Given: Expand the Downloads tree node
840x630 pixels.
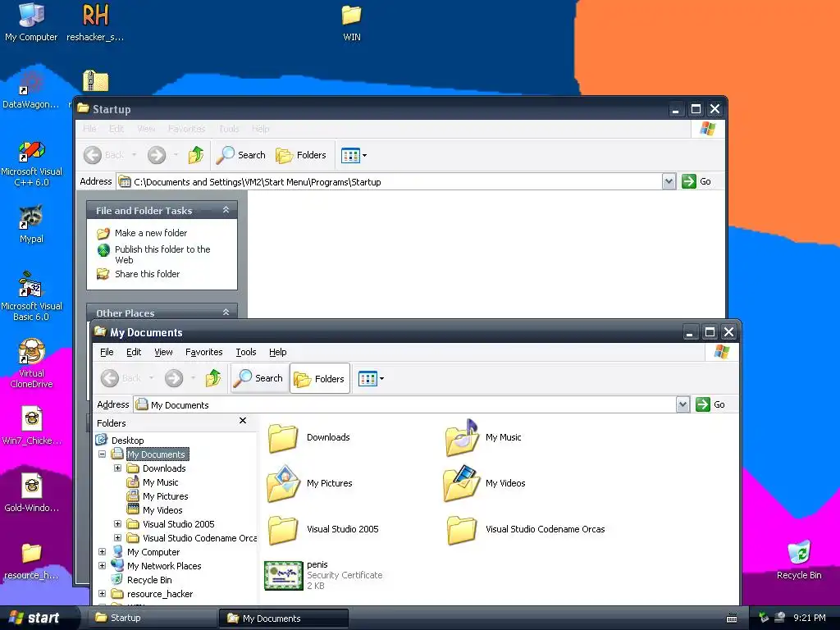Looking at the screenshot, I should point(118,468).
